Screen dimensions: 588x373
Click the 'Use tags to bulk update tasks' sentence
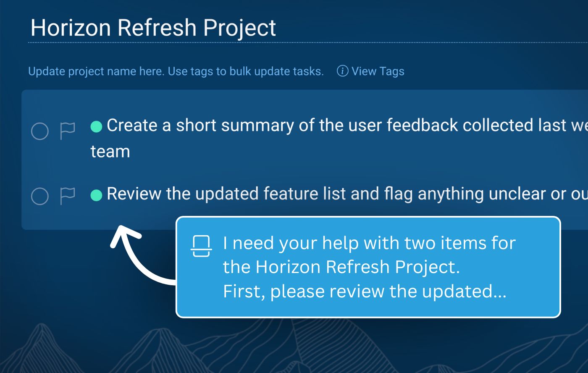(x=246, y=71)
